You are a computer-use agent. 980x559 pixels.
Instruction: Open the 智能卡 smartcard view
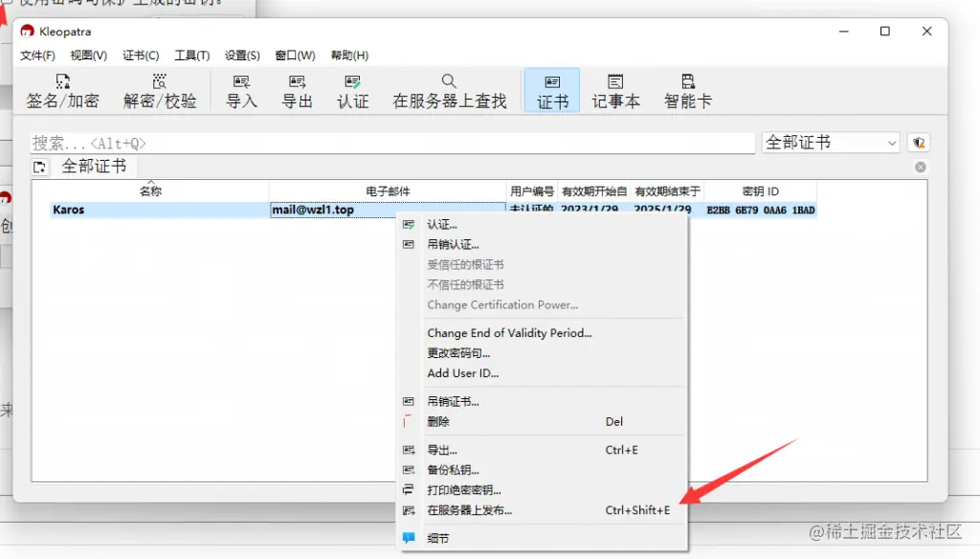(x=687, y=91)
